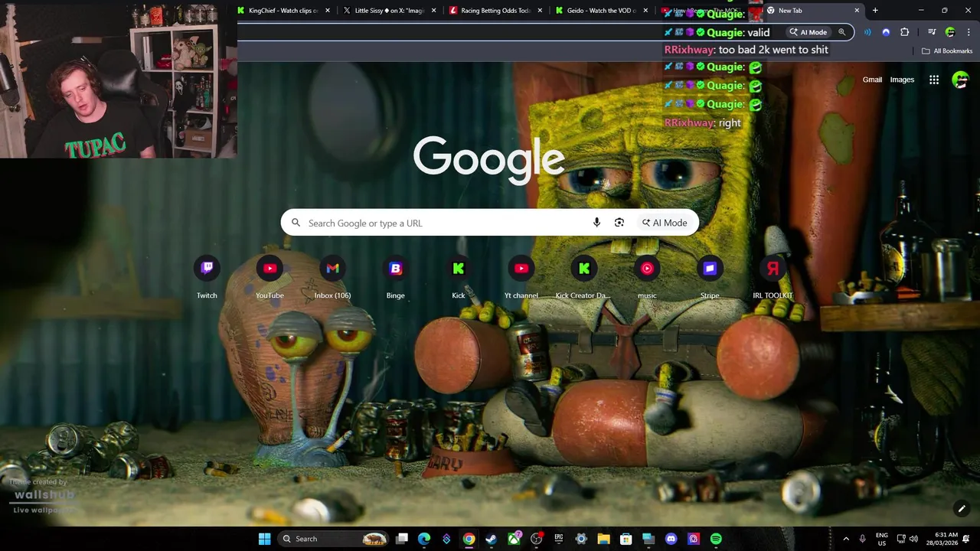
Task: Open Discord from the taskbar
Action: pyautogui.click(x=671, y=539)
